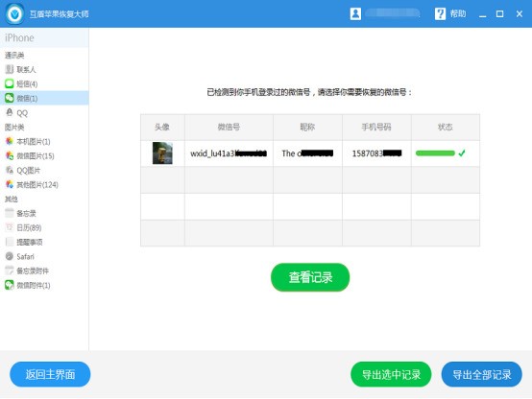The height and width of the screenshot is (399, 532).
Task: Open 本机图片(1) photos icon
Action: point(10,141)
